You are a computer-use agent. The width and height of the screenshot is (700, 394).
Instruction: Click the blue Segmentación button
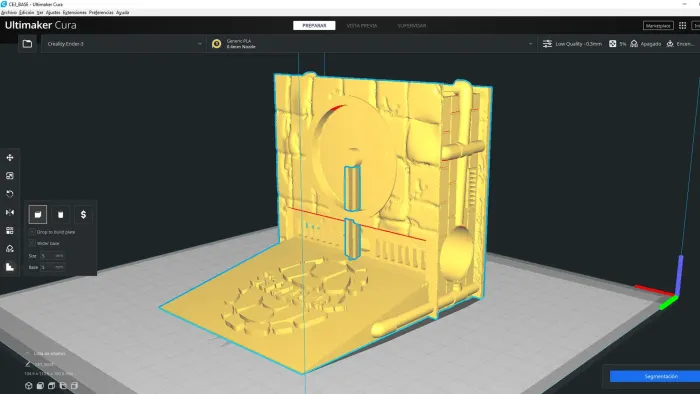point(655,377)
